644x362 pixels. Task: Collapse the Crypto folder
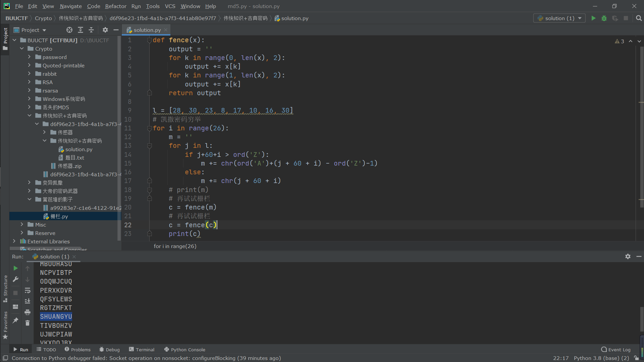click(22, 49)
